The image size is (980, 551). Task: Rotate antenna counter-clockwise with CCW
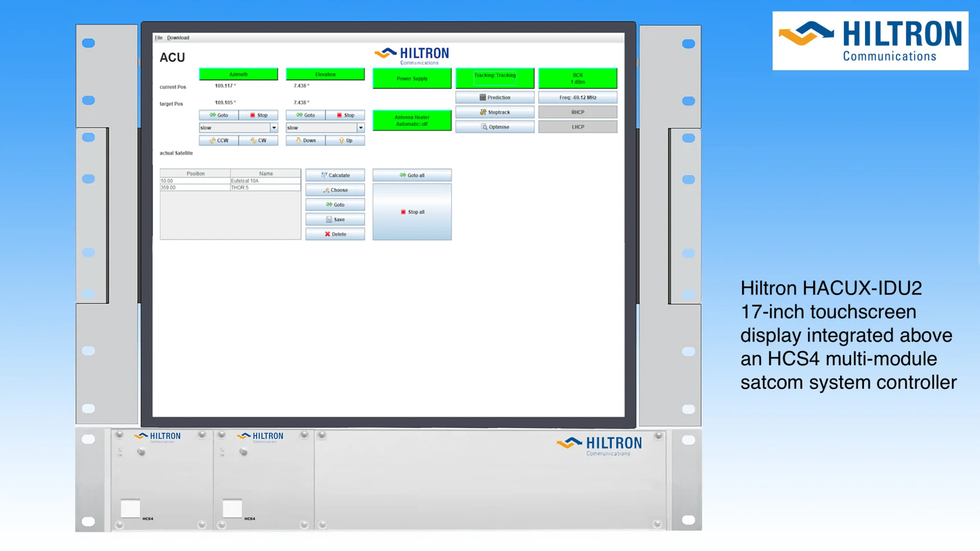pos(219,140)
